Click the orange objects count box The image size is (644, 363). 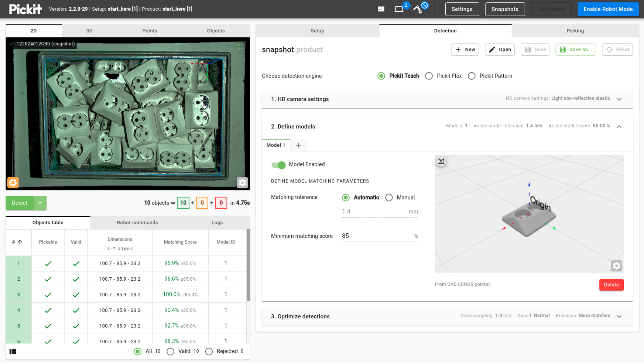click(202, 203)
